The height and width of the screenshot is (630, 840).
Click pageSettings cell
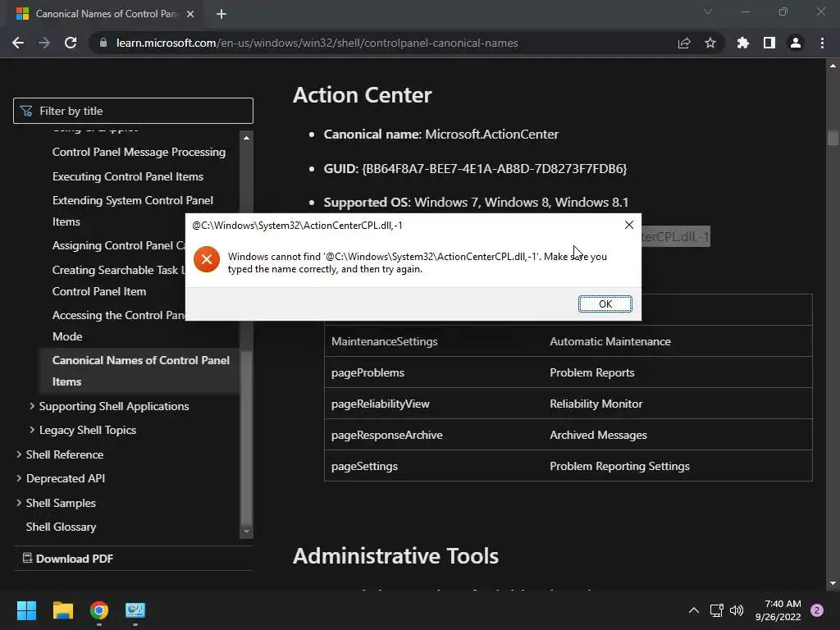[x=364, y=466]
